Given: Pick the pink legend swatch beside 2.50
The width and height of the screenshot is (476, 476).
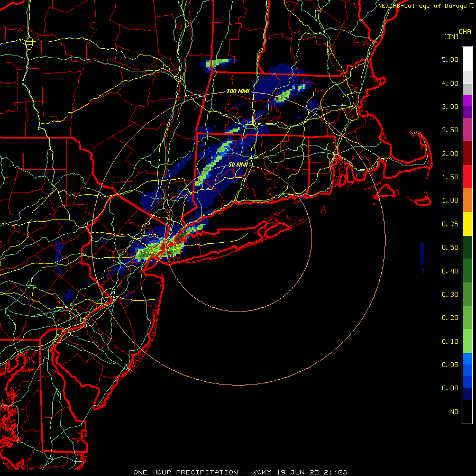Looking at the screenshot, I should click(x=467, y=130).
